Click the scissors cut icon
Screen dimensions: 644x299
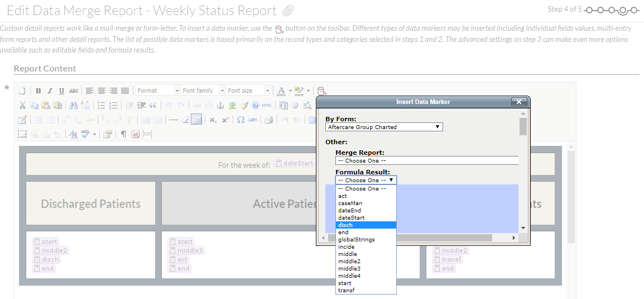pos(22,105)
